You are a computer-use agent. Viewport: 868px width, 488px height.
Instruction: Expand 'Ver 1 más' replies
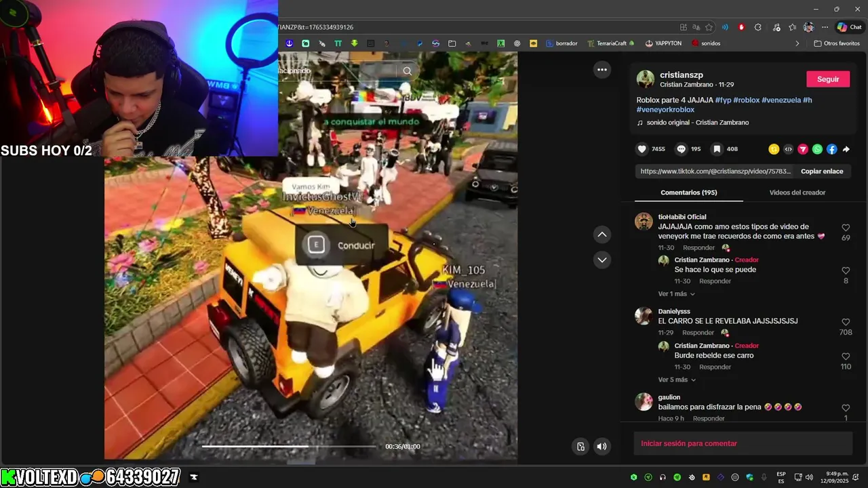(676, 293)
